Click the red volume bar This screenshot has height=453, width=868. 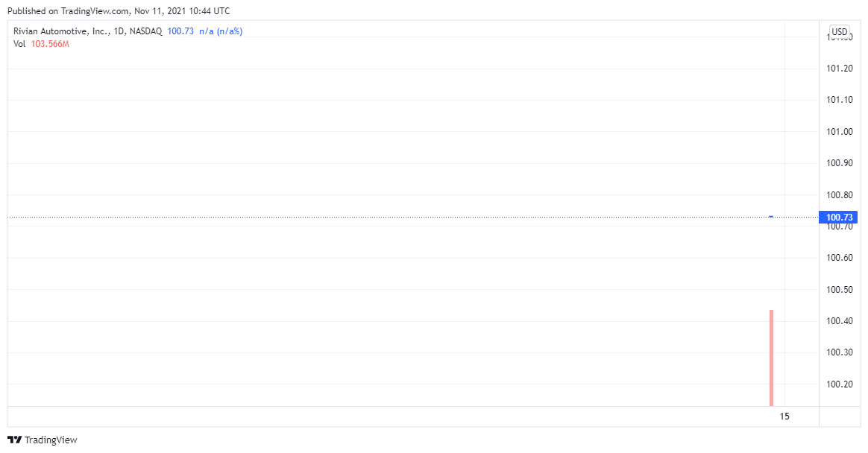pyautogui.click(x=771, y=358)
